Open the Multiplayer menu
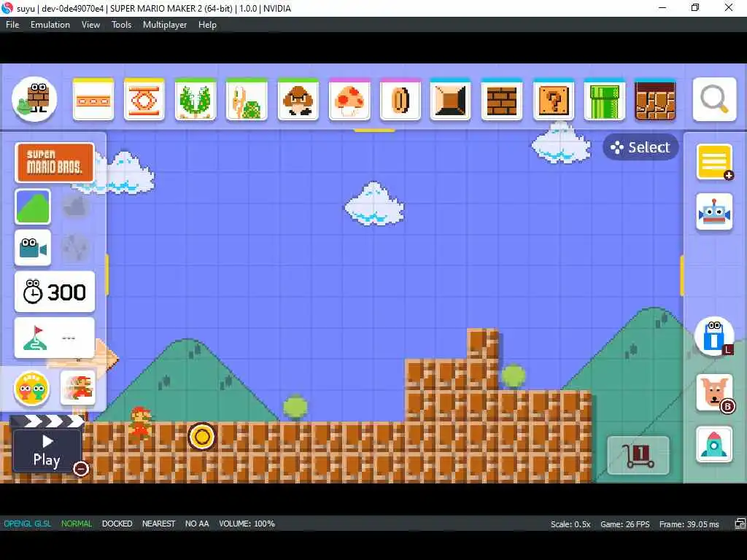The width and height of the screenshot is (747, 560). 165,25
